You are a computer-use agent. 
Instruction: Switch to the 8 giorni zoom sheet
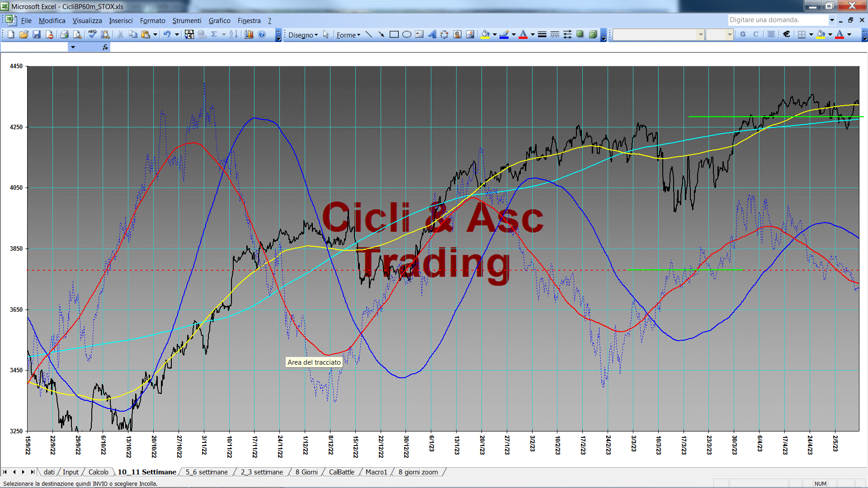[418, 472]
